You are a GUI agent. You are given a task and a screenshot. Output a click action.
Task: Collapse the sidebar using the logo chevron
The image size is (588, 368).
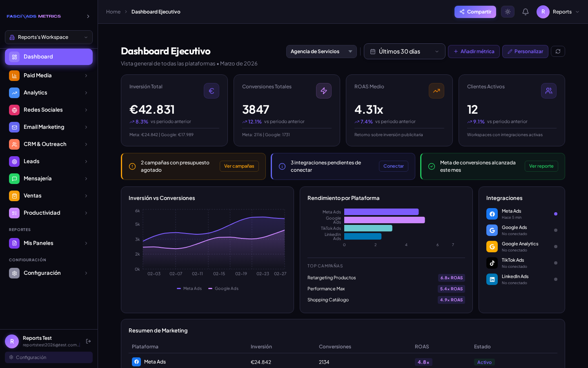[88, 16]
